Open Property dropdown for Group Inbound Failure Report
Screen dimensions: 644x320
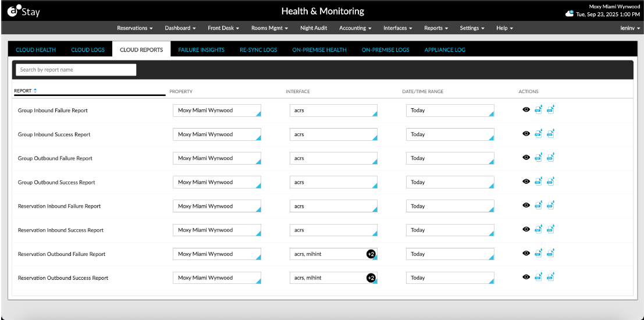(x=217, y=111)
